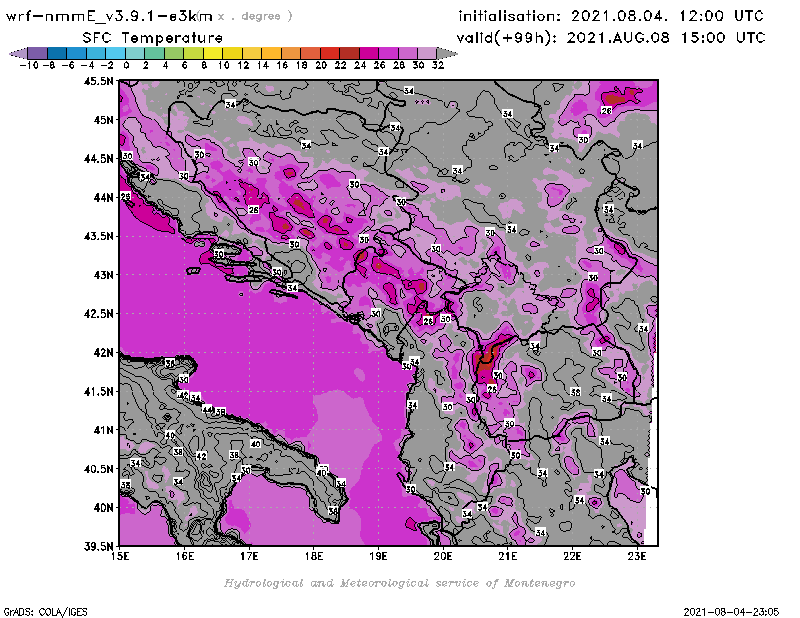800x618 pixels.
Task: Click the pale purple arrow end below -10
Action: coord(19,53)
